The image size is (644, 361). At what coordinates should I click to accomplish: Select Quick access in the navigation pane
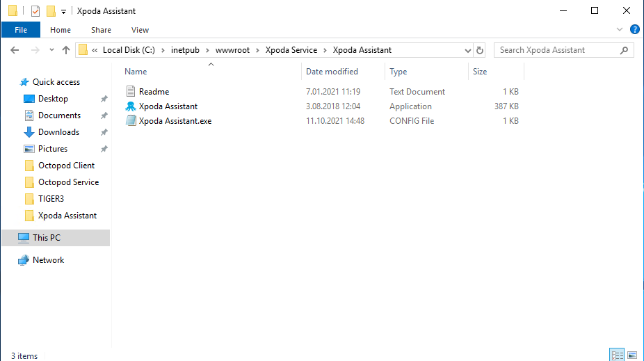(56, 82)
